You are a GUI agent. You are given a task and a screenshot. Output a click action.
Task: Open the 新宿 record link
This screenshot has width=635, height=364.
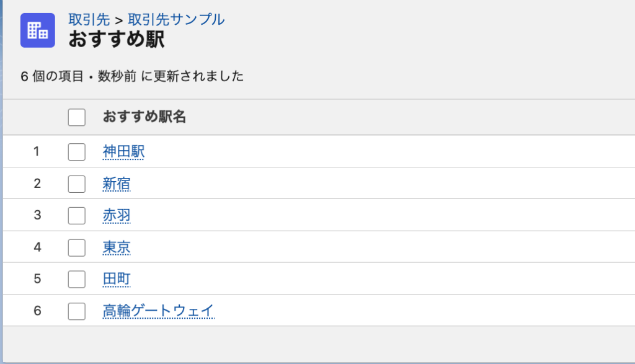click(117, 184)
